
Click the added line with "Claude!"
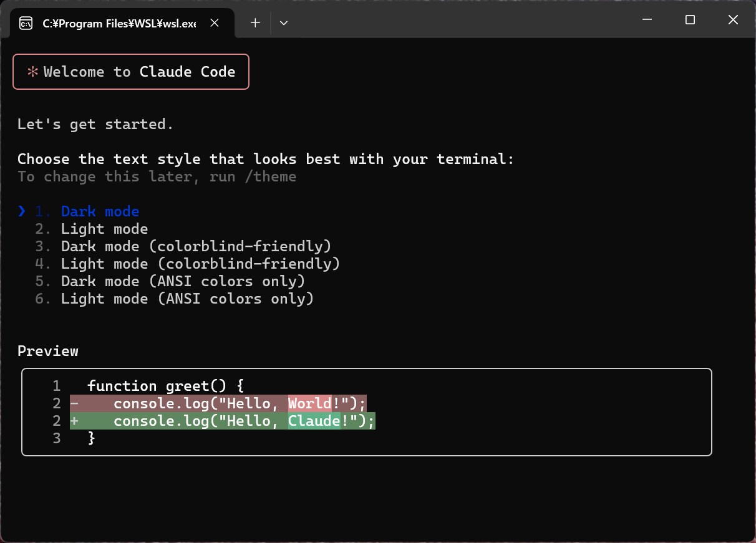[x=222, y=421]
